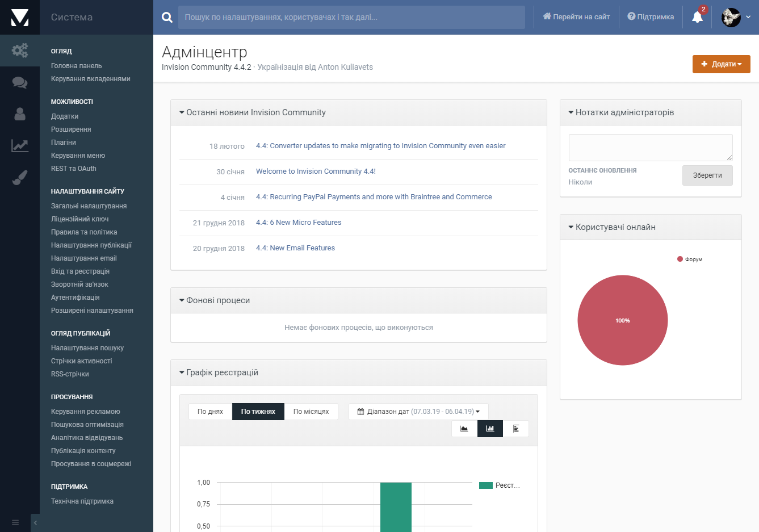
Task: Open 'Керування меню' menu item
Action: [x=78, y=156]
